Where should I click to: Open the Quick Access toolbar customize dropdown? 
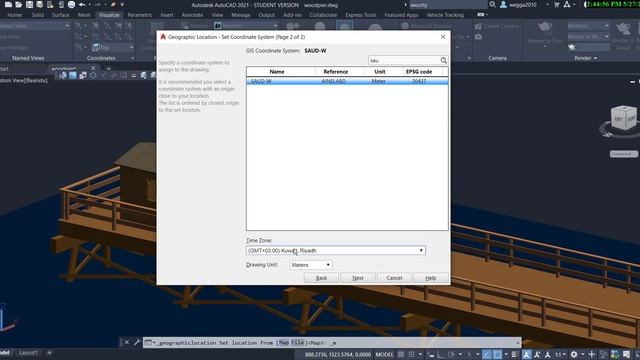(122, 4)
